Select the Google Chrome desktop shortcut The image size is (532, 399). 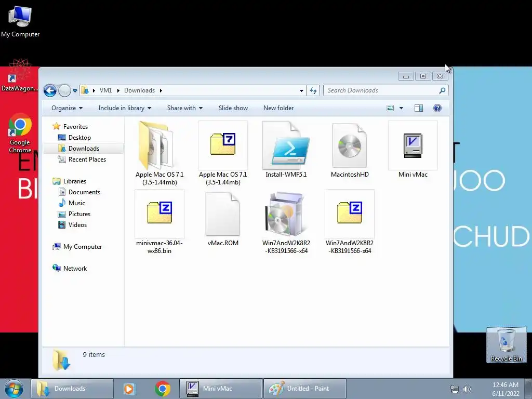click(20, 133)
